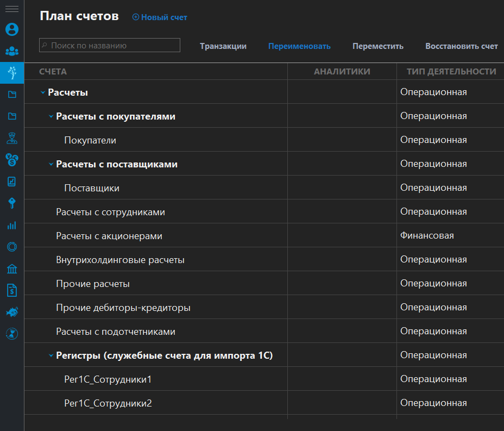Click the key icon in sidebar
504x431 pixels.
pos(11,203)
